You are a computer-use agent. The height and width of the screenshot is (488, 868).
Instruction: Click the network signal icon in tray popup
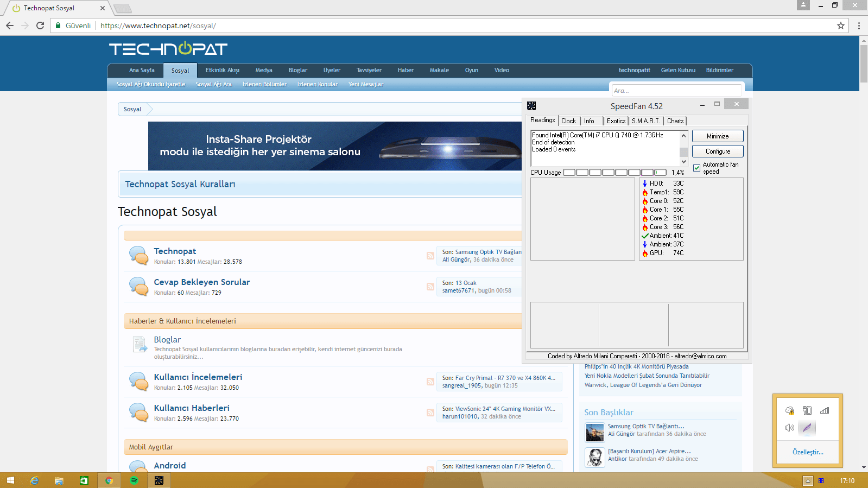tap(825, 410)
